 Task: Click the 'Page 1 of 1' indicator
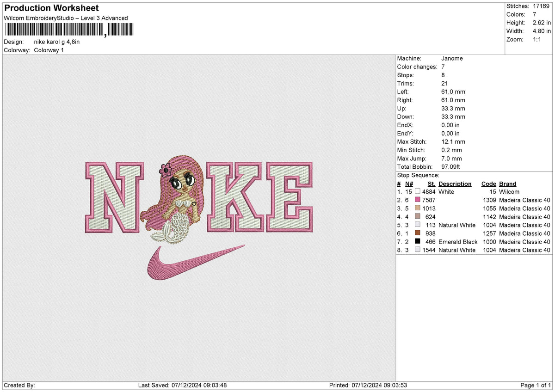point(536,385)
